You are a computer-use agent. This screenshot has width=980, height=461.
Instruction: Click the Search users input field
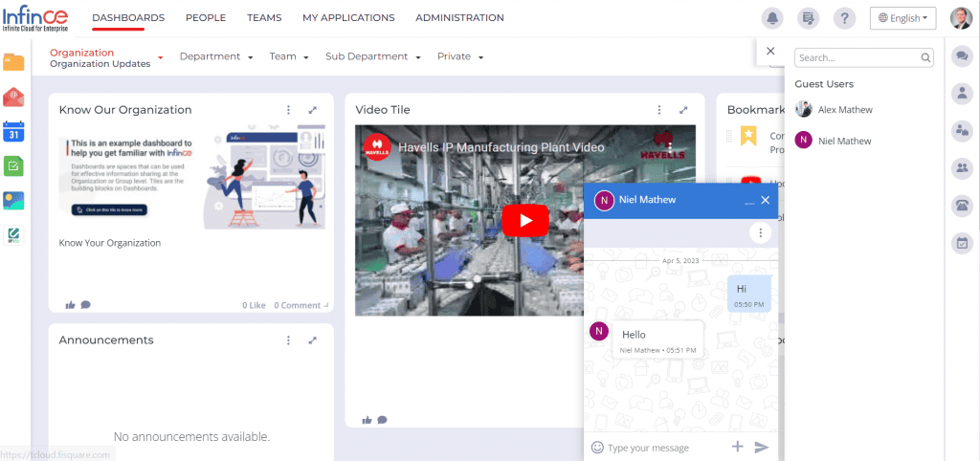[x=857, y=57]
